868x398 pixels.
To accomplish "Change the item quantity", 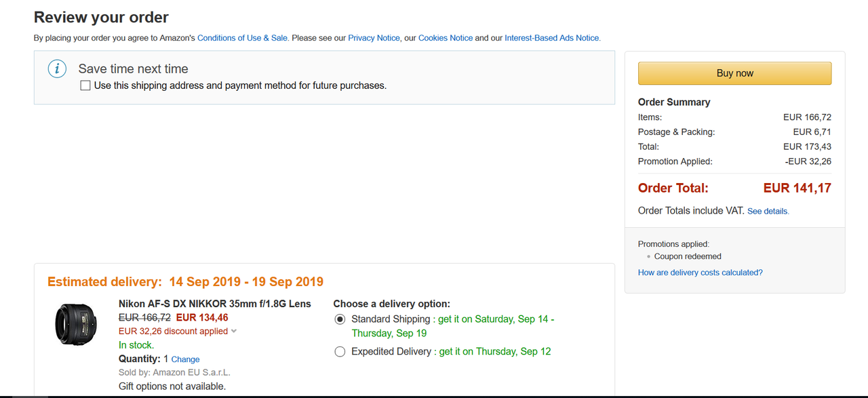I will (x=185, y=359).
